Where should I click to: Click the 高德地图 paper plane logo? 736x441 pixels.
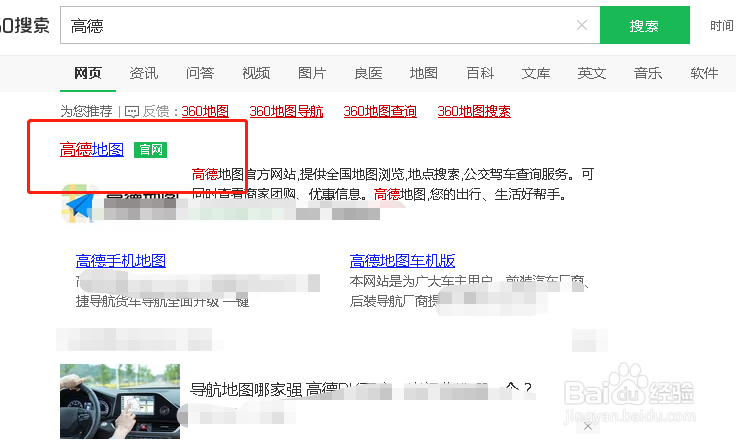[x=79, y=205]
